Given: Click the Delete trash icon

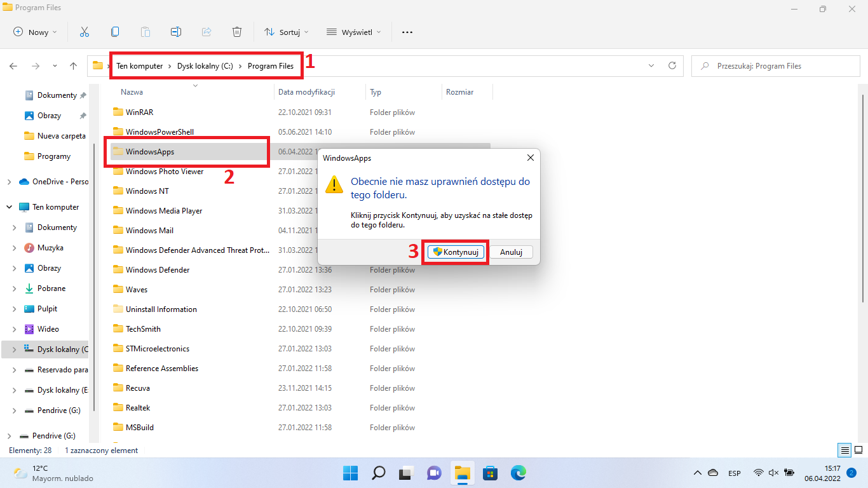Looking at the screenshot, I should tap(237, 32).
